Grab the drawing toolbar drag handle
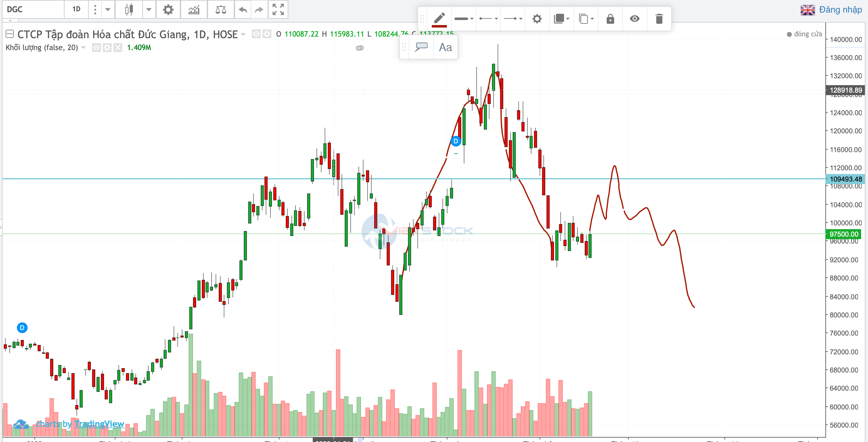The width and height of the screenshot is (868, 442). pyautogui.click(x=422, y=19)
